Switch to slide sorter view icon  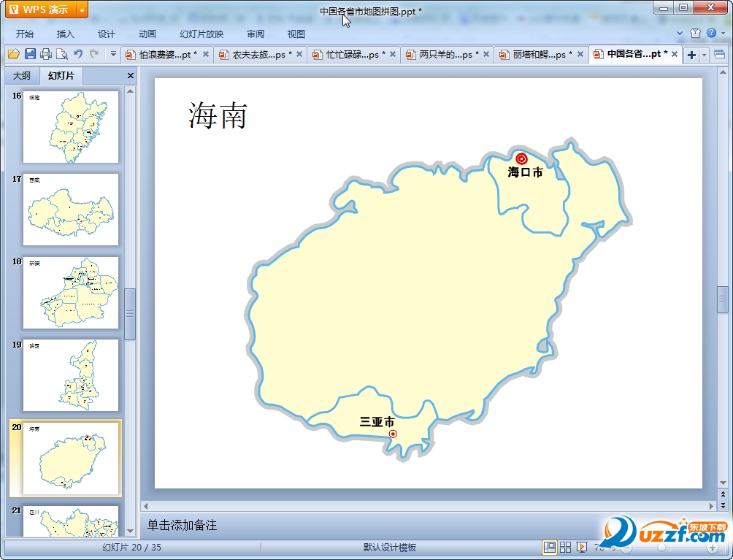(x=565, y=547)
